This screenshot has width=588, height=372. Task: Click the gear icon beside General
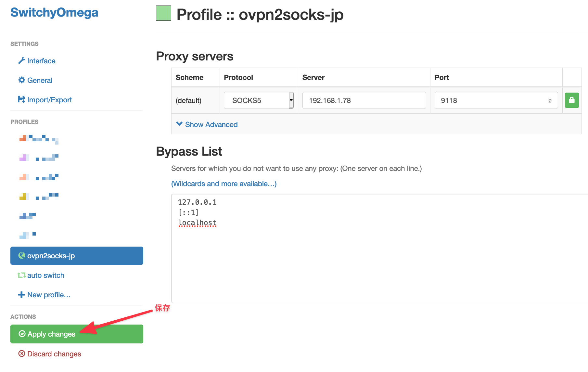[21, 80]
